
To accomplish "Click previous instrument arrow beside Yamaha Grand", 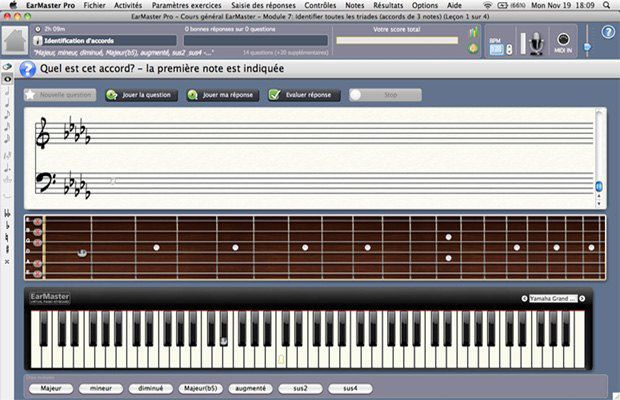I will pos(524,299).
